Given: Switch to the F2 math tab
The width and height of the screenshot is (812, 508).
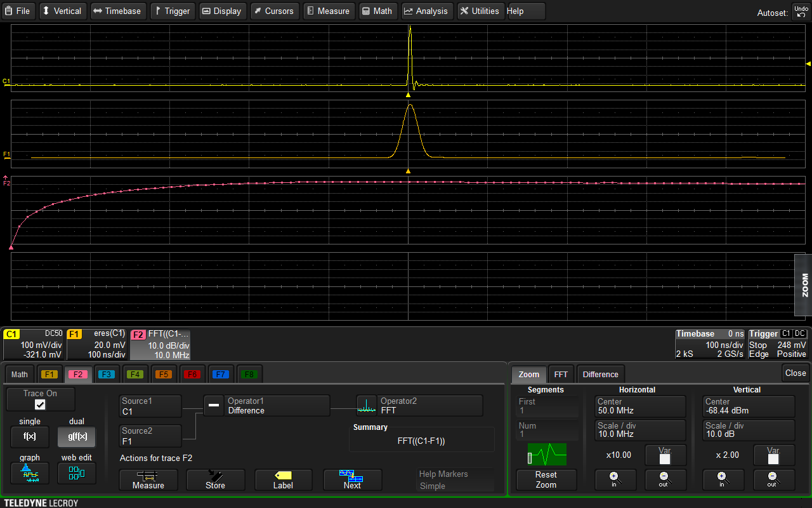Looking at the screenshot, I should tap(77, 374).
